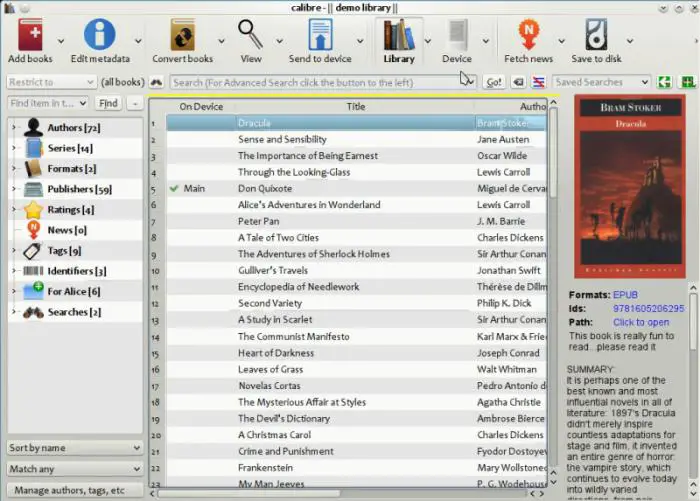Screen dimensions: 700x501
Task: Open the Sort by name dropdown
Action: (75, 447)
